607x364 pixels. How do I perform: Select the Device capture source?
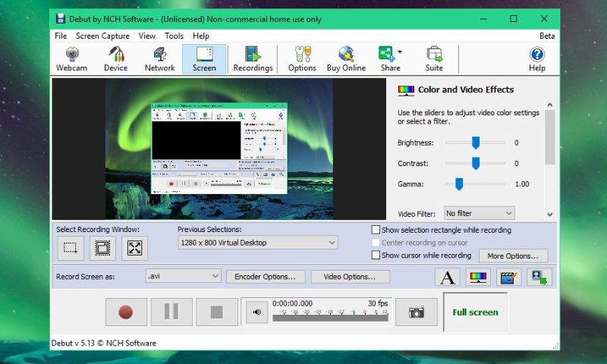point(116,59)
